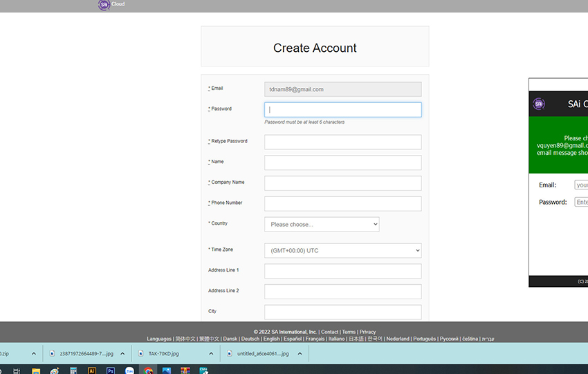Viewport: 588px width, 374px height.
Task: Open Adobe Photoshop from the taskbar
Action: (111, 370)
